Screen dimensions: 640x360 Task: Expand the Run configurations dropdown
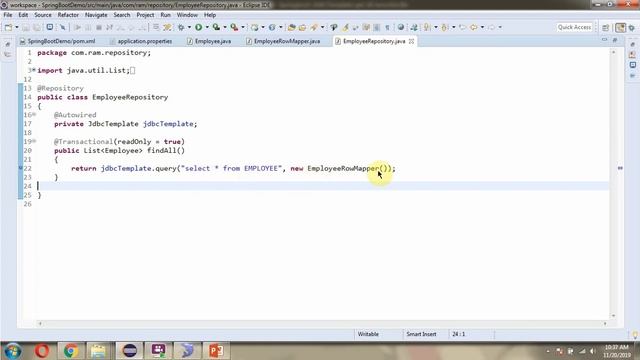pyautogui.click(x=207, y=27)
